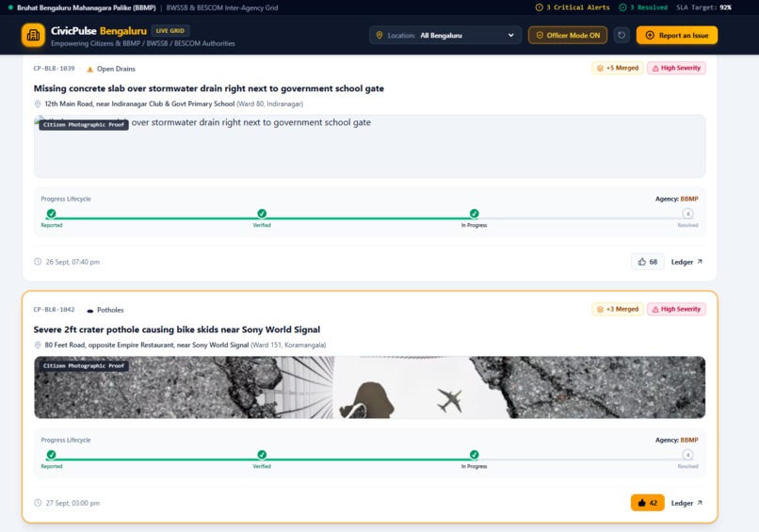Click arrow icon next to Ledger on CP-BLR-1042
The width and height of the screenshot is (759, 532).
700,503
